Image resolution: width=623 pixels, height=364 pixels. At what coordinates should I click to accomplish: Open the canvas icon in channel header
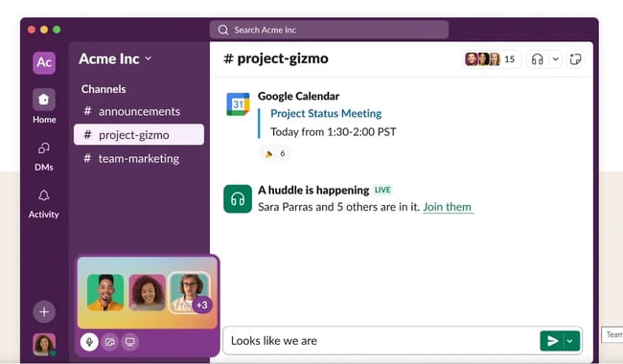click(575, 59)
